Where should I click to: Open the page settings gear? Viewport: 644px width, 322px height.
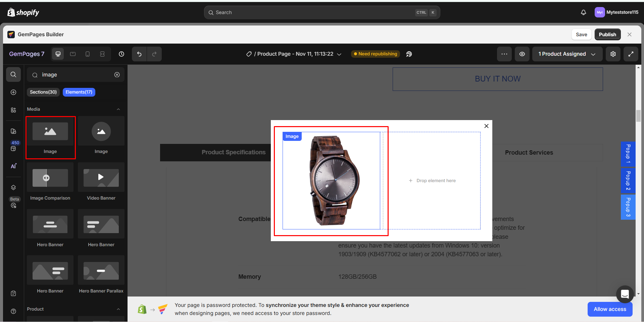tap(613, 54)
